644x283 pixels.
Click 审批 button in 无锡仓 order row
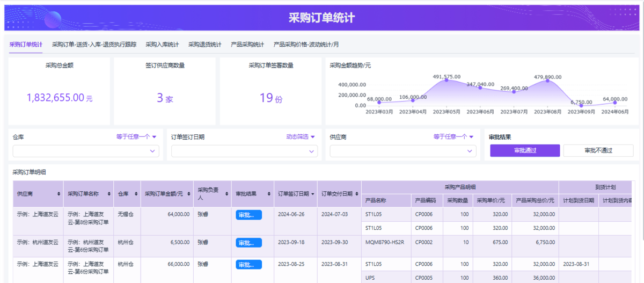248,215
